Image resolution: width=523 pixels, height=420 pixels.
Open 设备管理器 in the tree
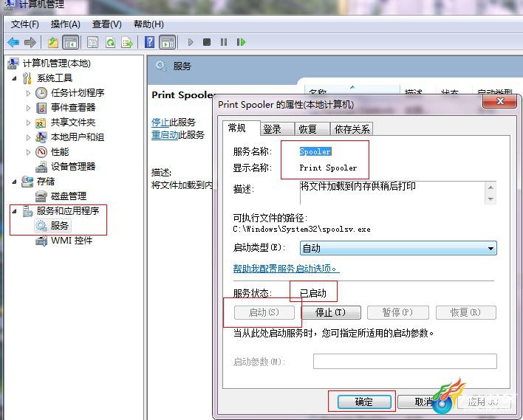tap(73, 166)
